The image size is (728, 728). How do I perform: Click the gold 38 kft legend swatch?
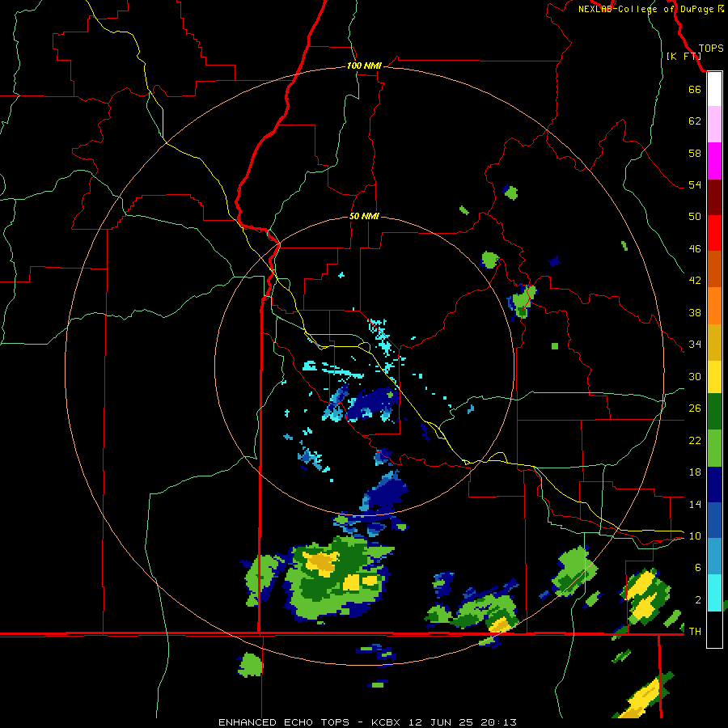pos(714,342)
